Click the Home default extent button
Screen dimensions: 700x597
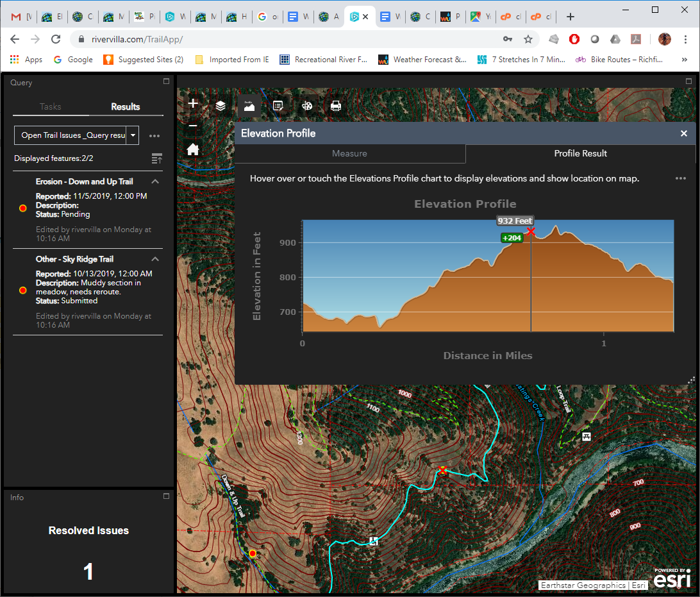point(192,149)
